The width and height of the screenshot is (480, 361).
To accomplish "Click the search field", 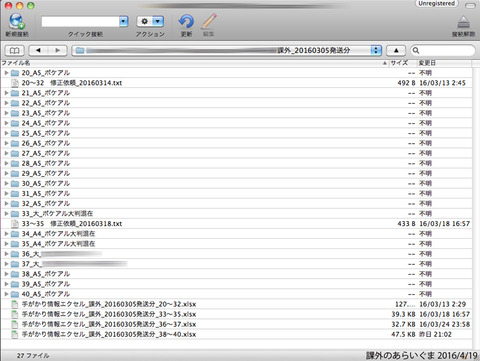I will tap(443, 50).
